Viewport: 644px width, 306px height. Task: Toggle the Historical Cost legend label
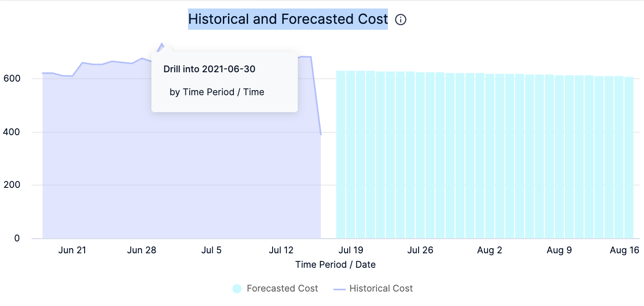pyautogui.click(x=381, y=289)
